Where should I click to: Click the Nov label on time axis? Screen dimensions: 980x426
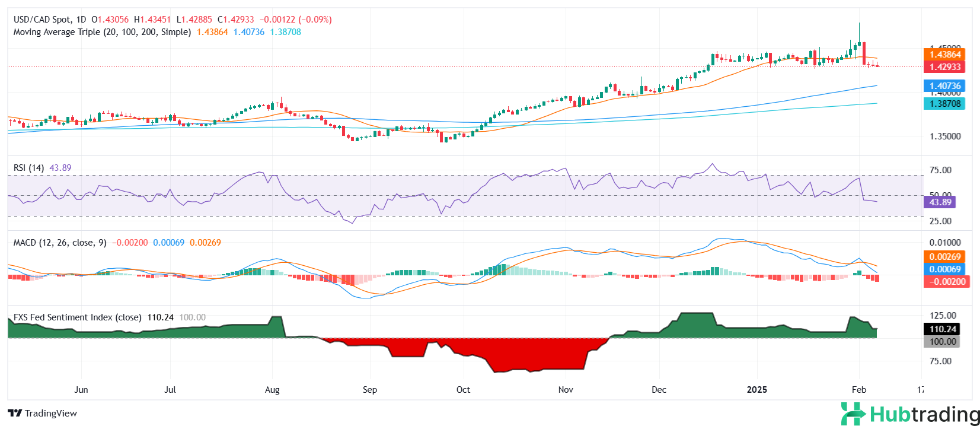[566, 390]
